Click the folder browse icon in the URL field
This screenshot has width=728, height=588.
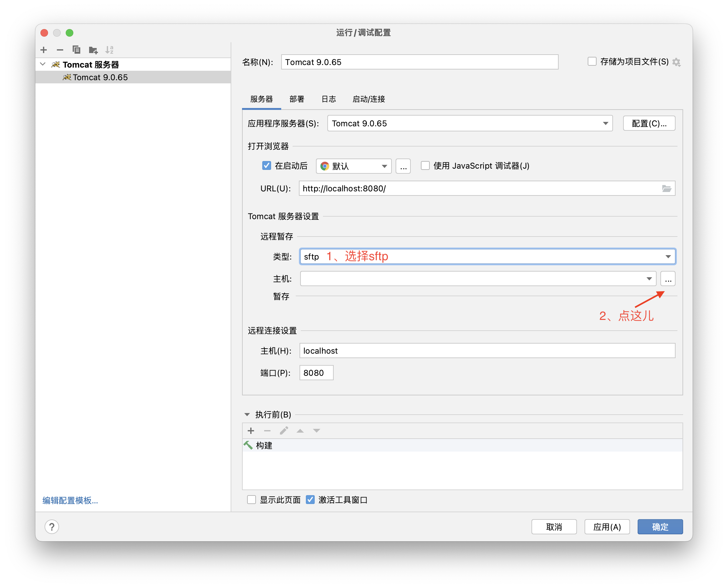pyautogui.click(x=667, y=189)
